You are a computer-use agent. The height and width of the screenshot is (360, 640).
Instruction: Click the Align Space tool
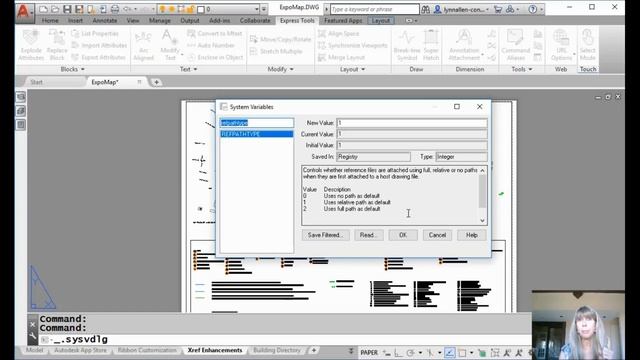point(339,33)
